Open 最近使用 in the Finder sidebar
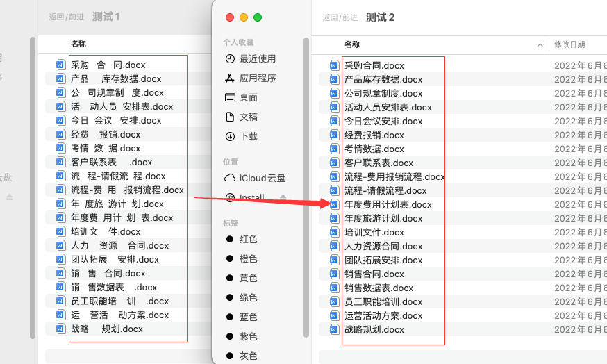Viewport: 607px width, 364px height. tap(257, 59)
